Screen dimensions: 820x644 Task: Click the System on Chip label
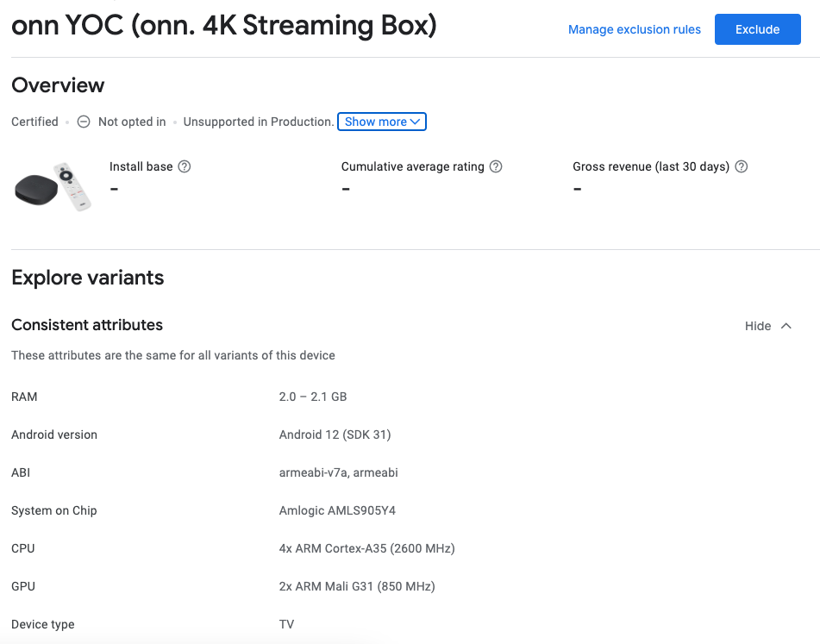[x=53, y=510]
